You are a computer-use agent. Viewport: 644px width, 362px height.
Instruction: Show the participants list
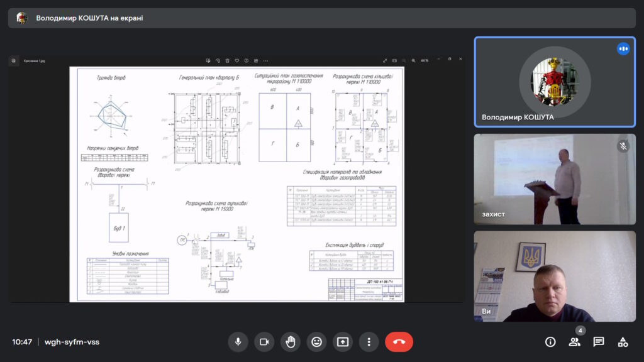click(x=574, y=342)
